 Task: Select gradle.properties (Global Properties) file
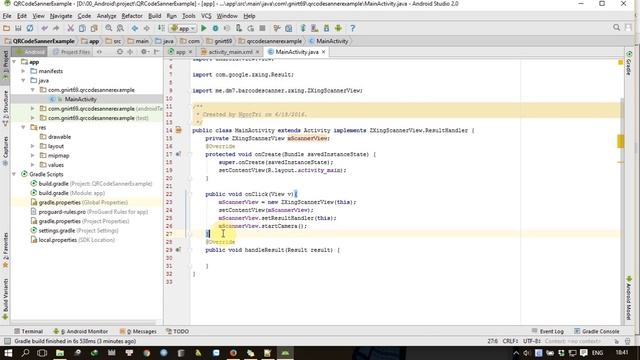[x=83, y=202]
